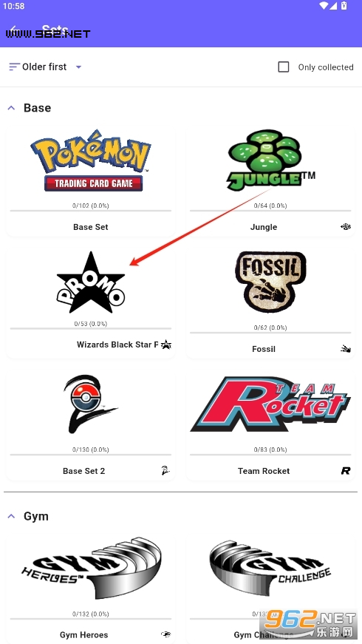The height and width of the screenshot is (644, 362).
Task: Open the Gym Heroes set logo
Action: point(91,568)
